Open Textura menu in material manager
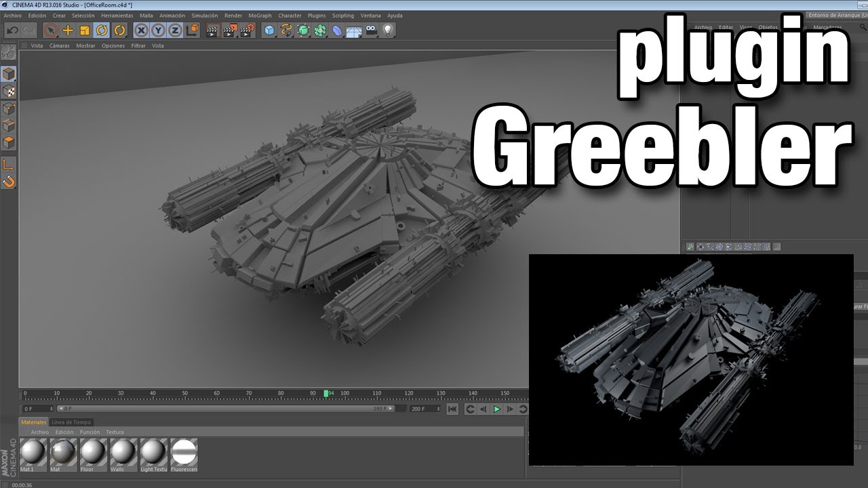Image resolution: width=868 pixels, height=488 pixels. (x=115, y=432)
